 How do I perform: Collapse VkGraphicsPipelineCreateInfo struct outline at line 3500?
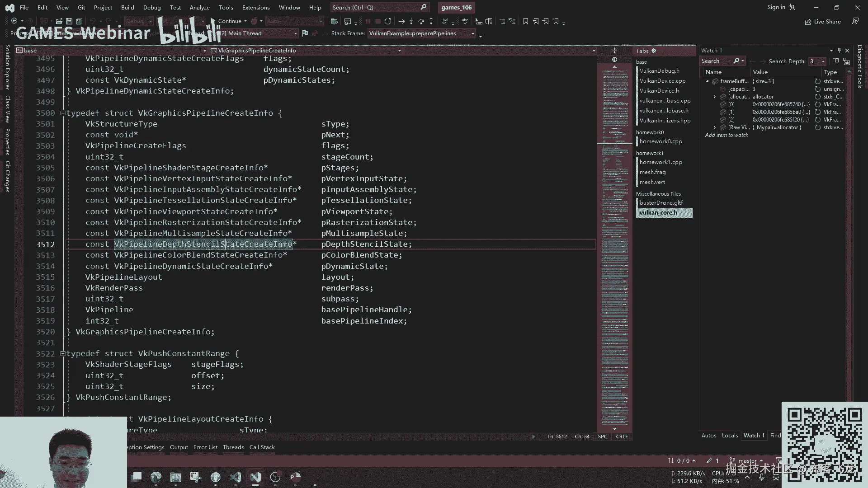(63, 113)
